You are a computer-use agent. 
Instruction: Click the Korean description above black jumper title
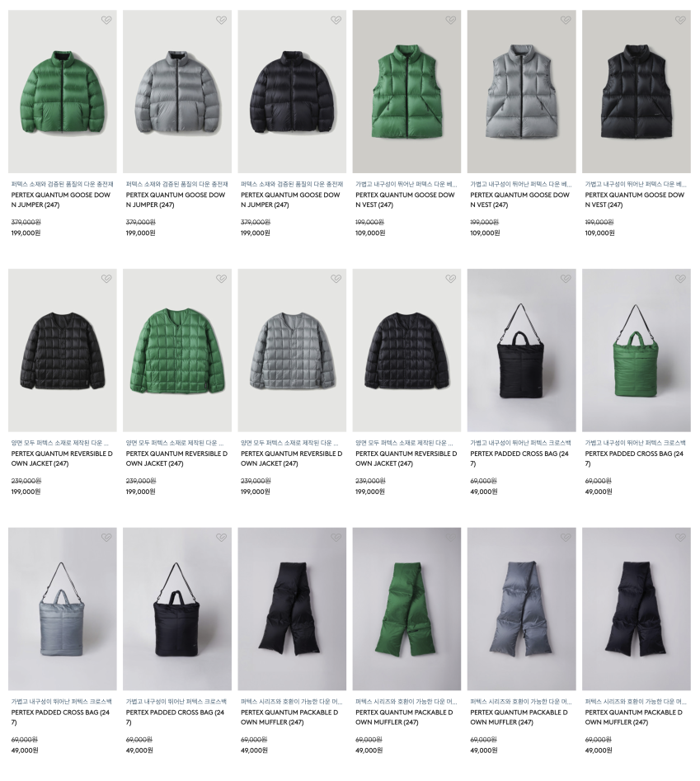pos(292,184)
